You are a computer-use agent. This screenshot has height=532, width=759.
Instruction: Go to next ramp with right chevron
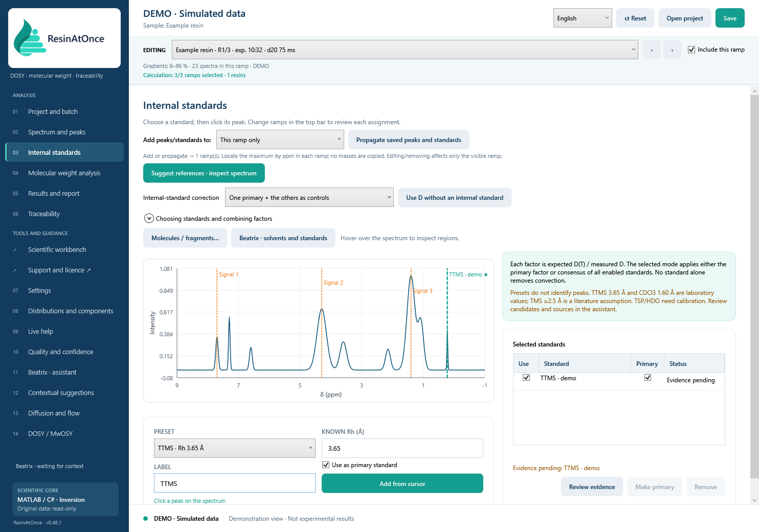click(x=672, y=50)
